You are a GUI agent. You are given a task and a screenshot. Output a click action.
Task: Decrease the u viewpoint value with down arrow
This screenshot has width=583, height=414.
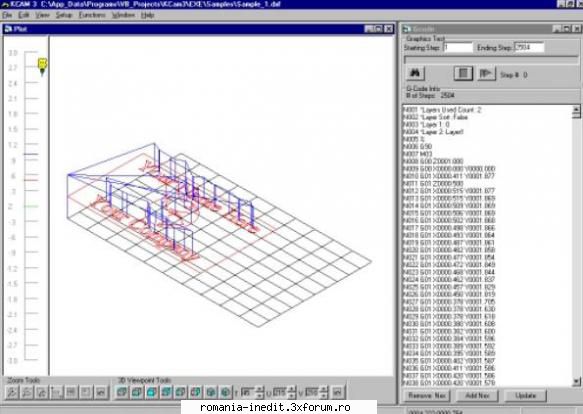293,395
